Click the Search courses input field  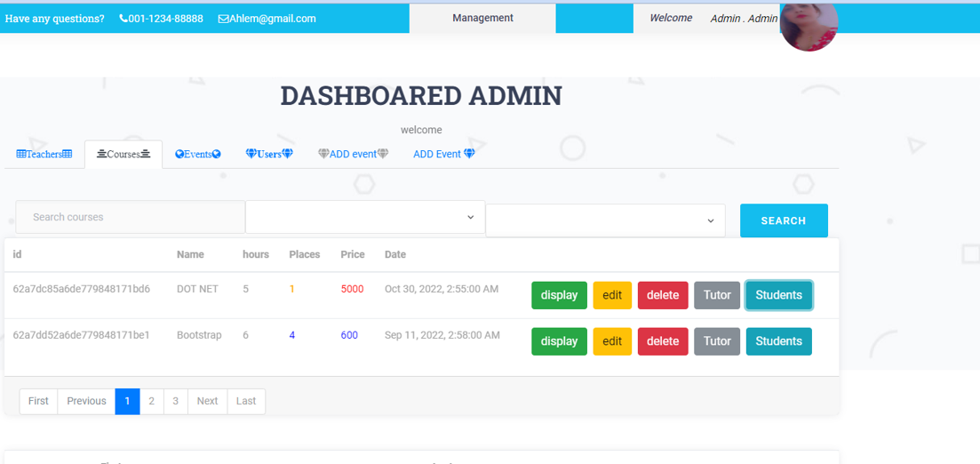coord(130,217)
